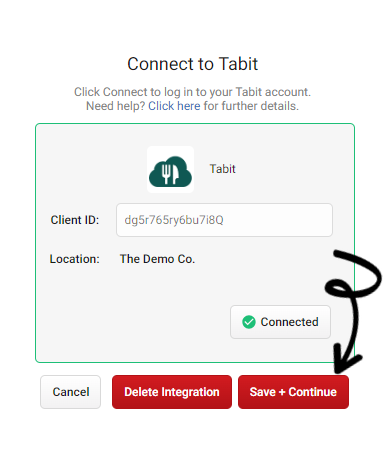Image resolution: width=389 pixels, height=449 pixels.
Task: Click the "Client ID:" field label
Action: point(75,220)
